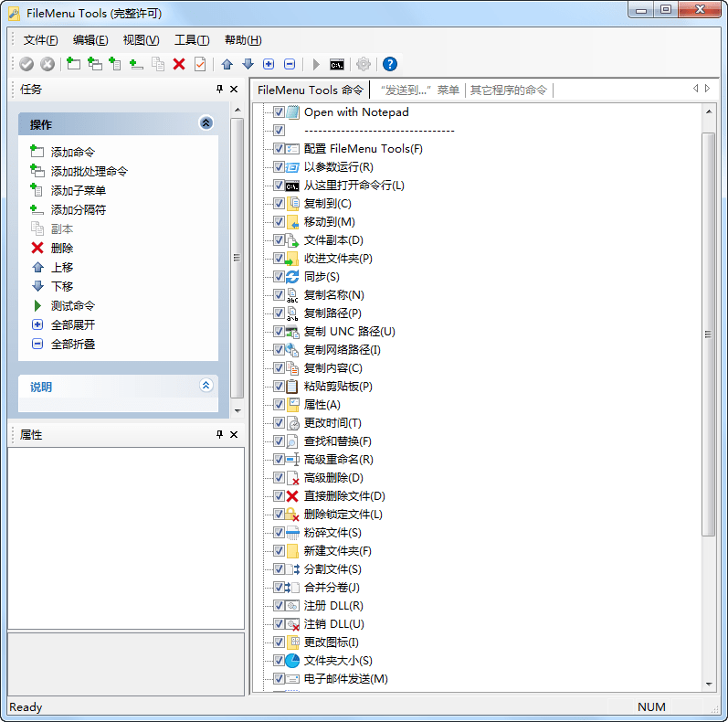Toggle the 新建文件夹(F) checkbox

click(x=279, y=551)
